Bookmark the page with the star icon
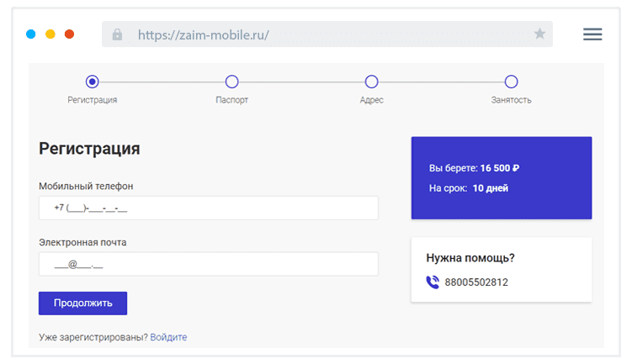632x364 pixels. 539,34
